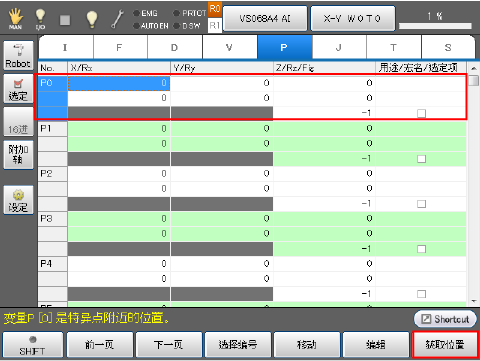Click the 获取位置 button
Image resolution: width=480 pixels, height=361 pixels.
(445, 345)
